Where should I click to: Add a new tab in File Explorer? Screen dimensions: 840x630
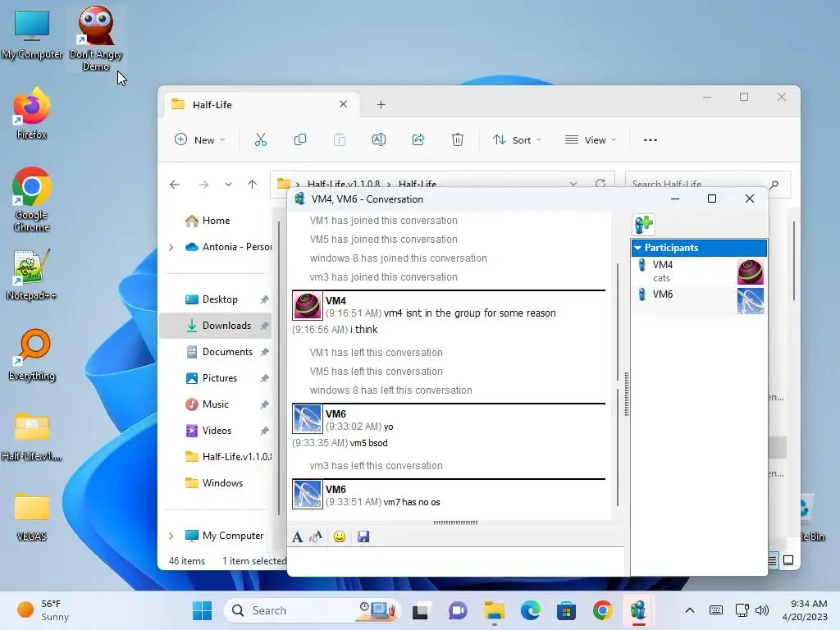point(381,104)
